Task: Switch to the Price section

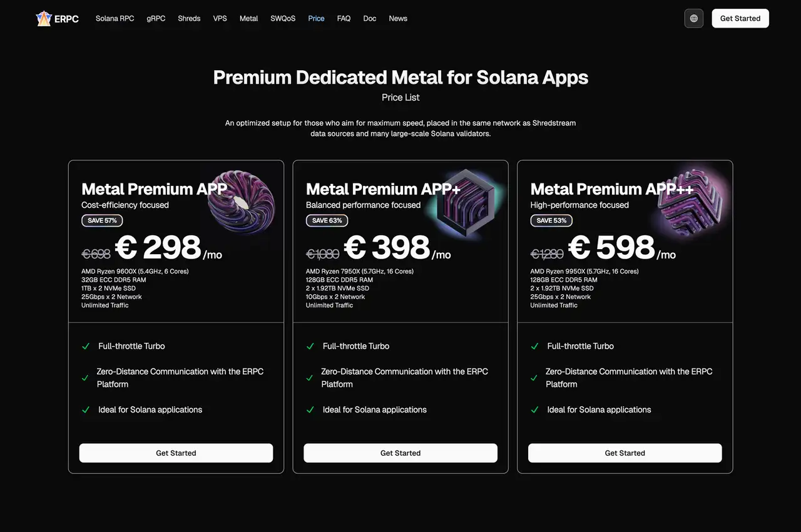Action: [x=316, y=18]
